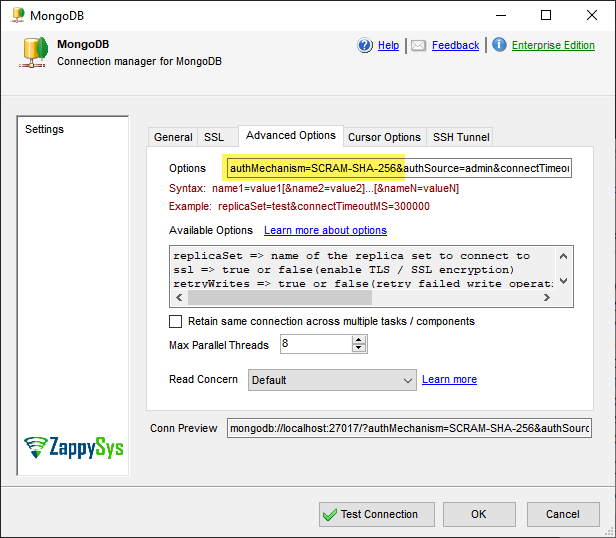Switch to the Cursor Options tab
The image size is (616, 538).
(384, 137)
